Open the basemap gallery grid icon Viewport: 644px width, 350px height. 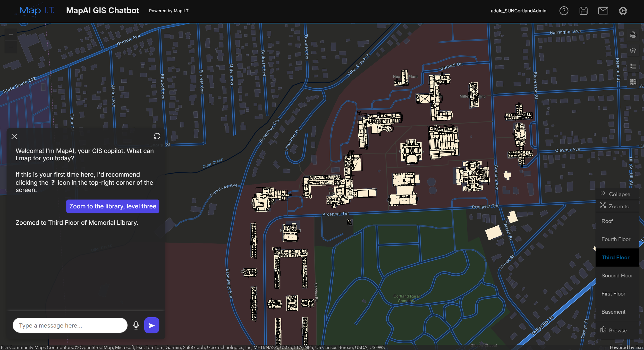point(633,82)
